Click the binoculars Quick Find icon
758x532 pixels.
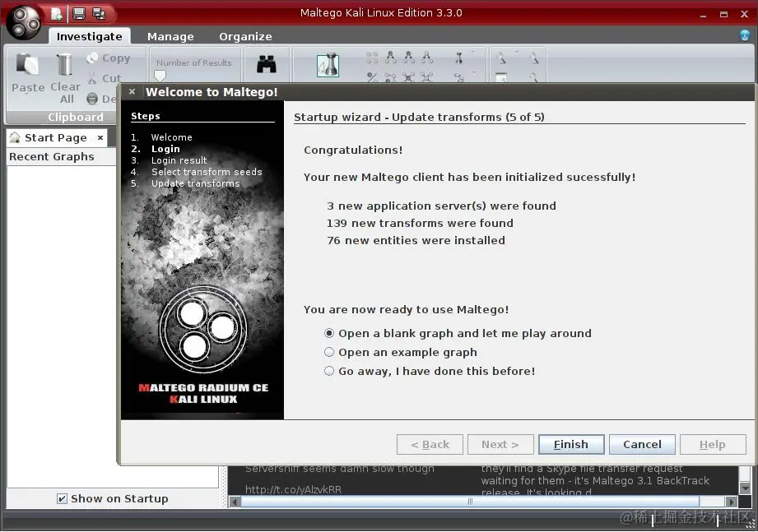pyautogui.click(x=267, y=64)
